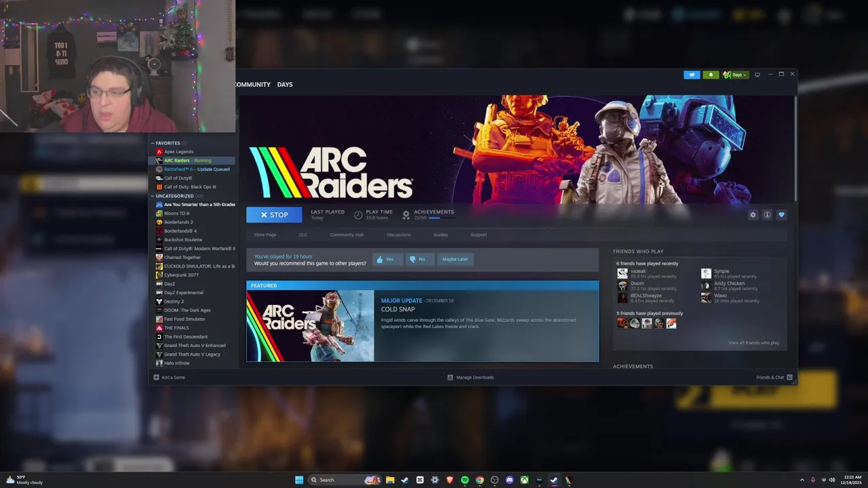Image resolution: width=868 pixels, height=488 pixels.
Task: Open Spotify from the taskbar
Action: pos(465,480)
